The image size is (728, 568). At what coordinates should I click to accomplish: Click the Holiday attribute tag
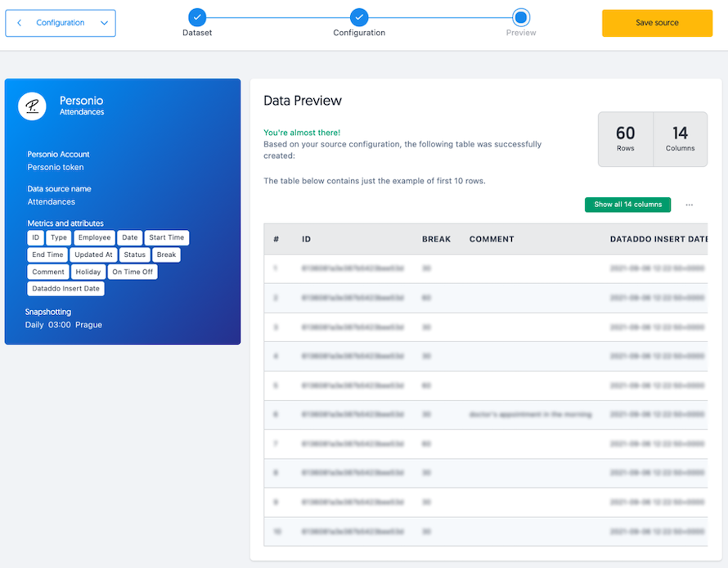coord(88,272)
